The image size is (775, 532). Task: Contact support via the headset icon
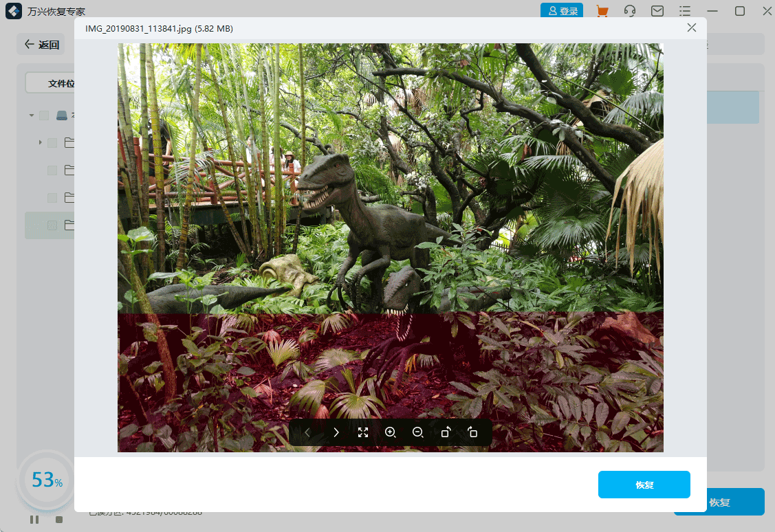tap(630, 11)
